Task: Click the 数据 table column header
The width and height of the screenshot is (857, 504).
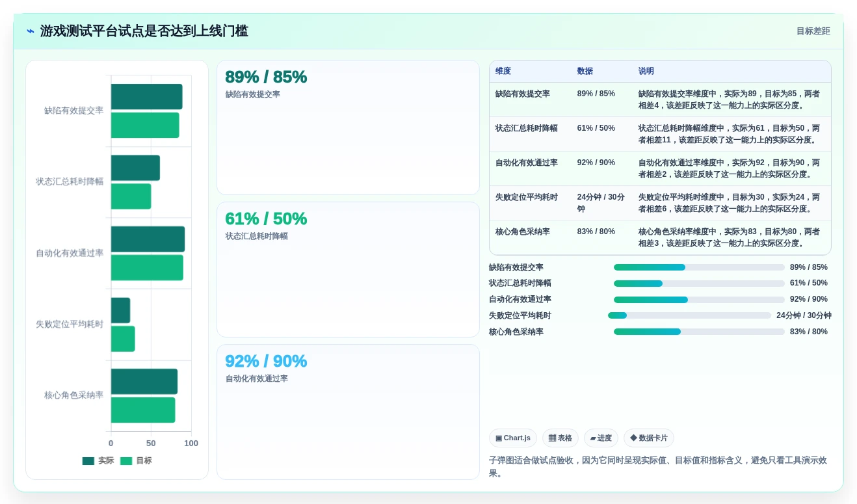Action: tap(585, 72)
